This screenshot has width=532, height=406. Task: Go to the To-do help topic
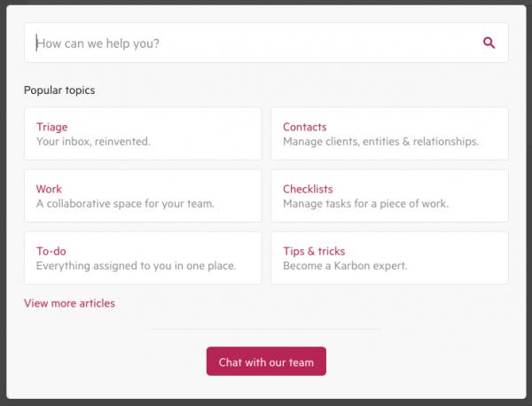tap(51, 251)
